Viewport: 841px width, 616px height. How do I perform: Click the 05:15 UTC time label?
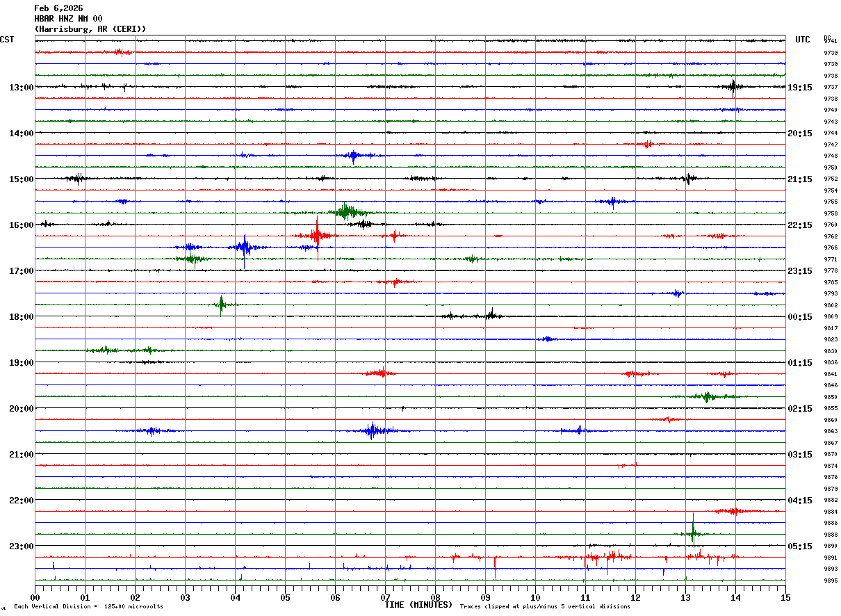800,546
